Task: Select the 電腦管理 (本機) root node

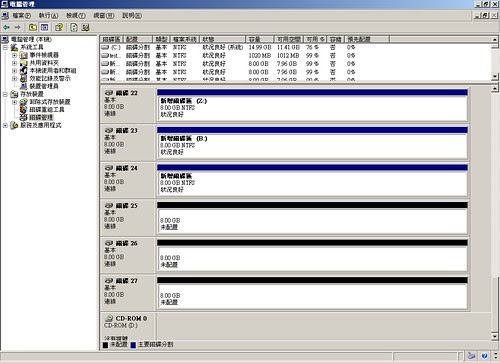Action: (31, 39)
